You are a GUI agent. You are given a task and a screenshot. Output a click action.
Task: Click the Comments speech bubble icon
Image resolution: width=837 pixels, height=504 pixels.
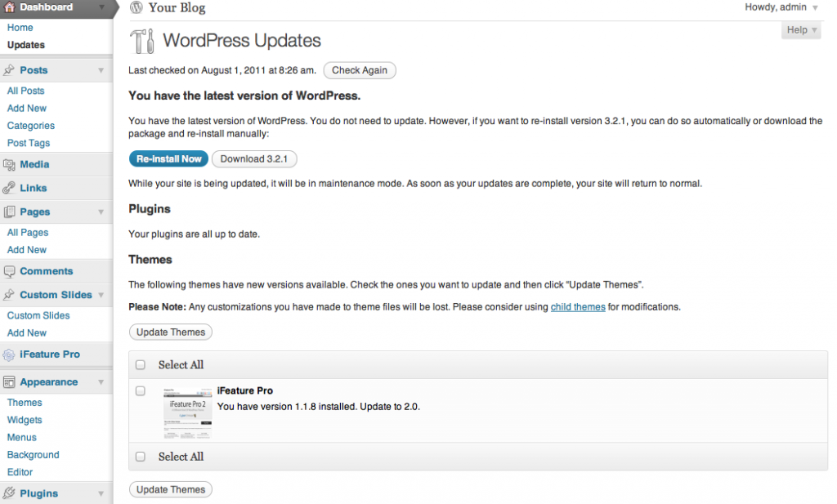tap(9, 271)
